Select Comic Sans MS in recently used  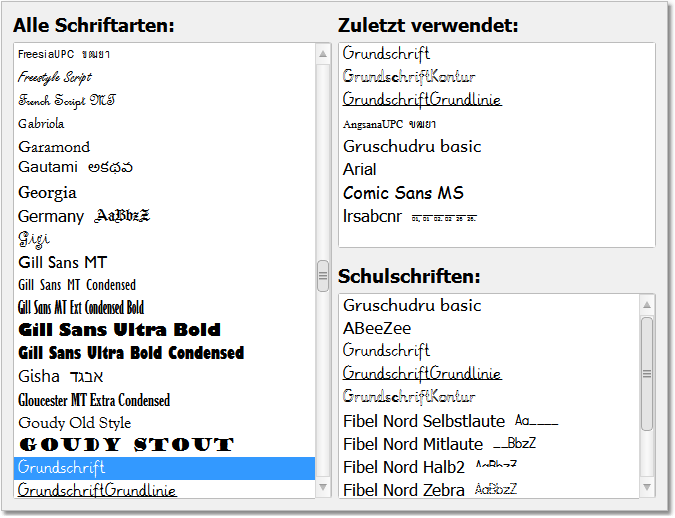pos(497,193)
